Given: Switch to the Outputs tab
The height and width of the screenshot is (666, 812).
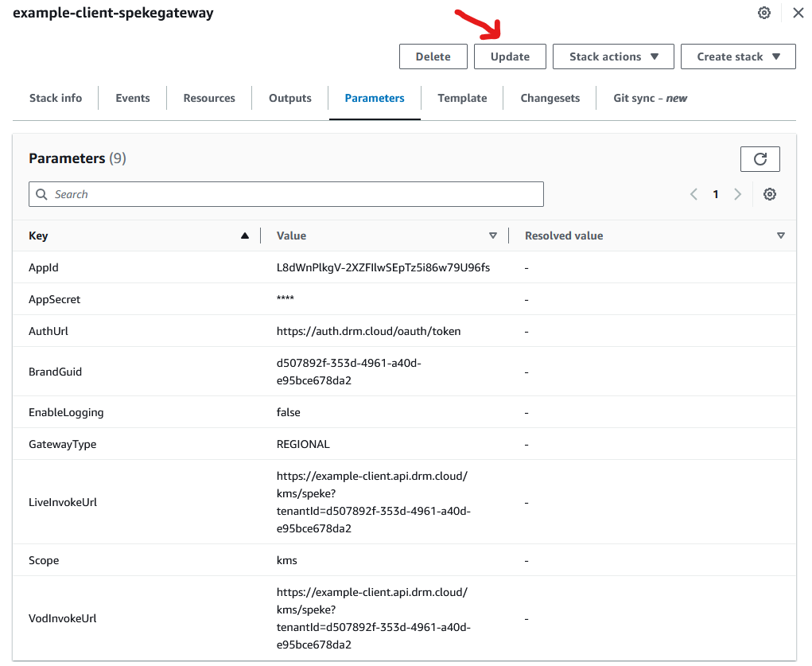Looking at the screenshot, I should (289, 98).
